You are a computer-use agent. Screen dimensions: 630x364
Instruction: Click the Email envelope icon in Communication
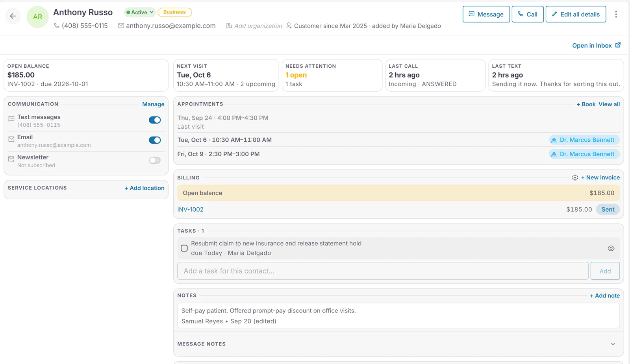pos(11,139)
